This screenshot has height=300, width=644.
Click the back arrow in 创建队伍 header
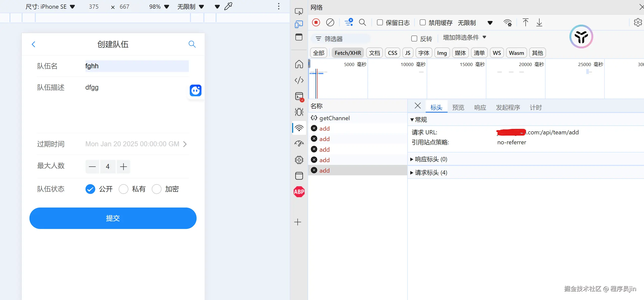[x=34, y=44]
